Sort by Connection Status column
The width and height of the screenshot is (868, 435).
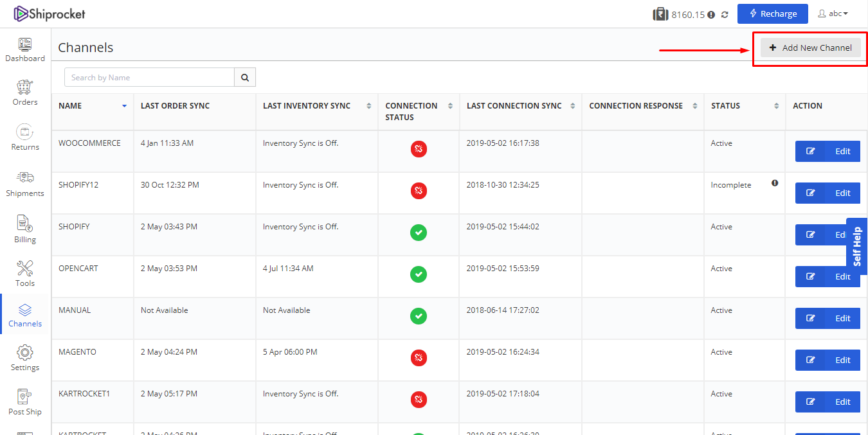tap(450, 106)
